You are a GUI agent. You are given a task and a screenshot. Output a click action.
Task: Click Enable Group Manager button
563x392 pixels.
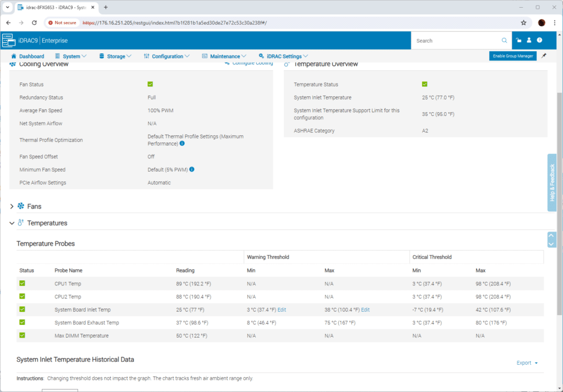click(x=513, y=56)
